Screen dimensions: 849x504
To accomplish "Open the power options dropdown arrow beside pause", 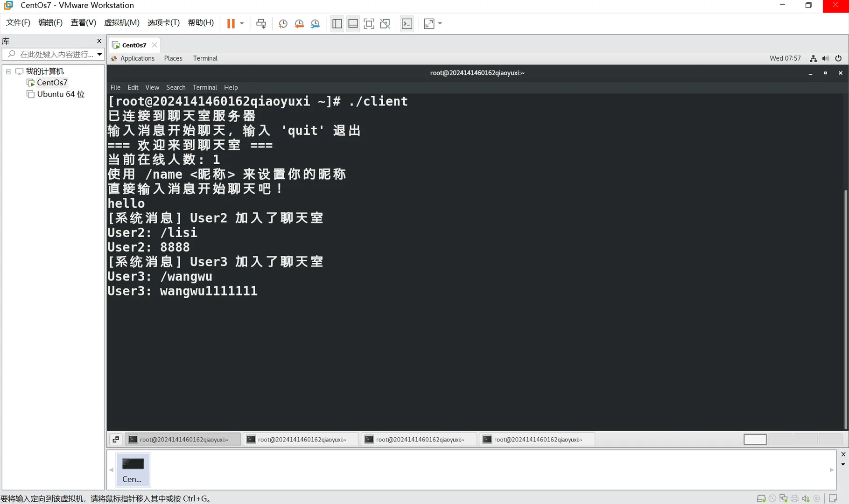I will [x=242, y=24].
